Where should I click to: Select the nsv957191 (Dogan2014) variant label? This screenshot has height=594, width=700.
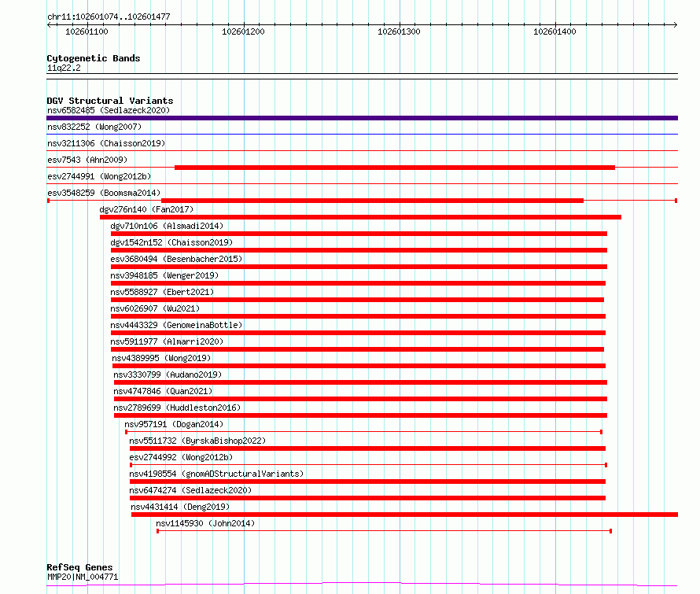[174, 424]
